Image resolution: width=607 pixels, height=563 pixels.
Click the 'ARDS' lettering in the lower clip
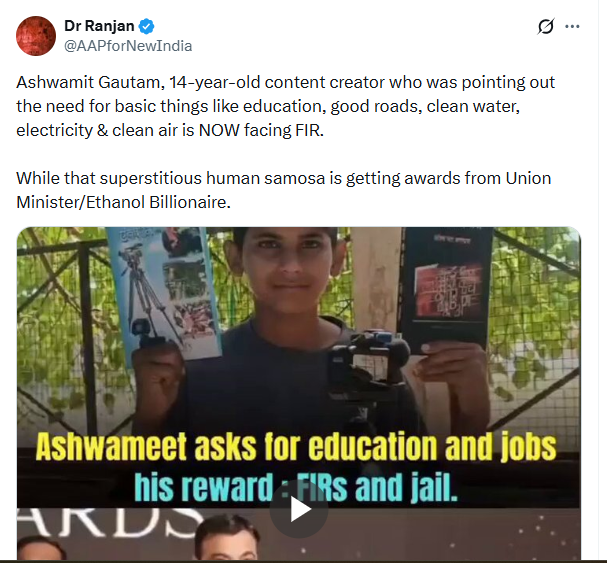point(110,522)
